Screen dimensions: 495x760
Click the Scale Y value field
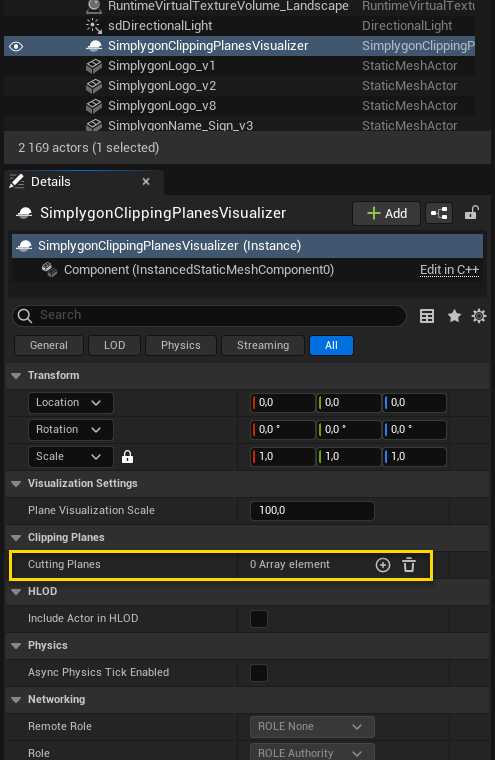point(349,457)
